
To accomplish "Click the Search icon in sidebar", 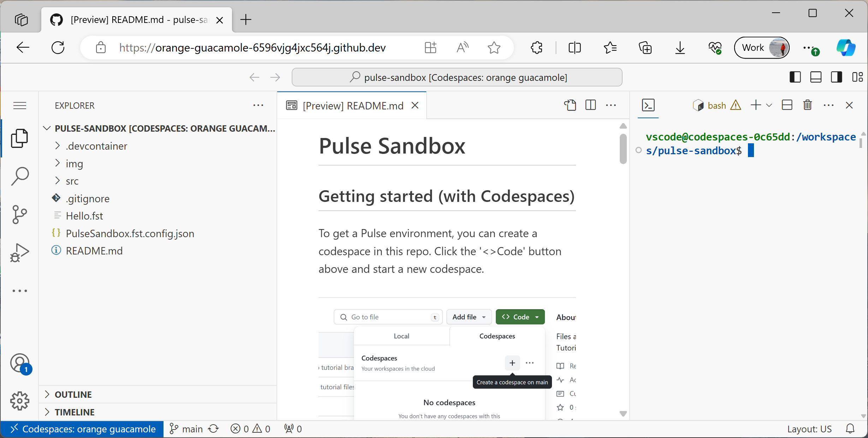I will 19,175.
